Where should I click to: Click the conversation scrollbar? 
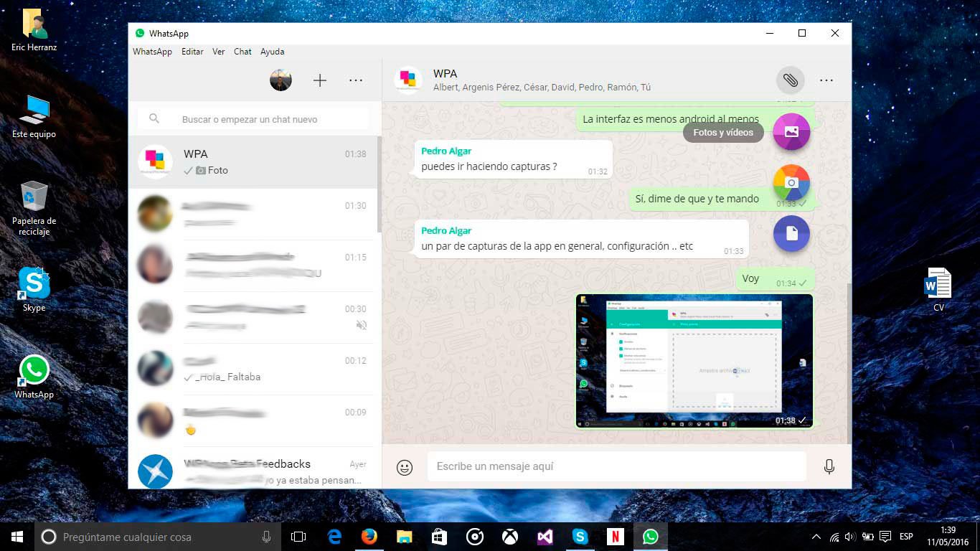click(849, 362)
